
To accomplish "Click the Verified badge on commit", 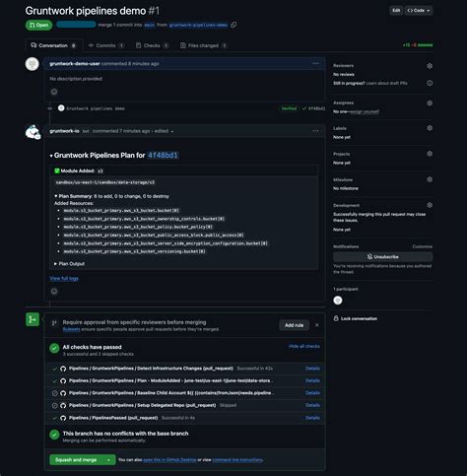I will (x=289, y=108).
